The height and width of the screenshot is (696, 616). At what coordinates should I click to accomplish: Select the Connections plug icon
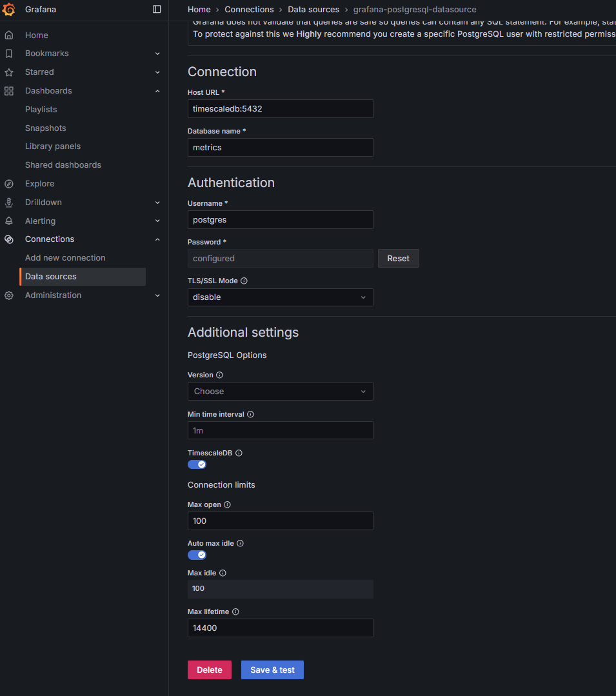8,239
